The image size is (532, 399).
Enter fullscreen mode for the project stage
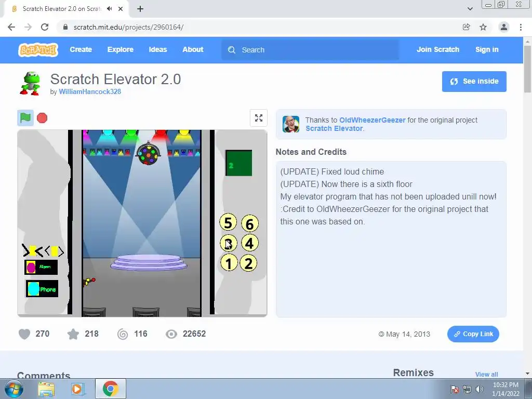coord(259,118)
